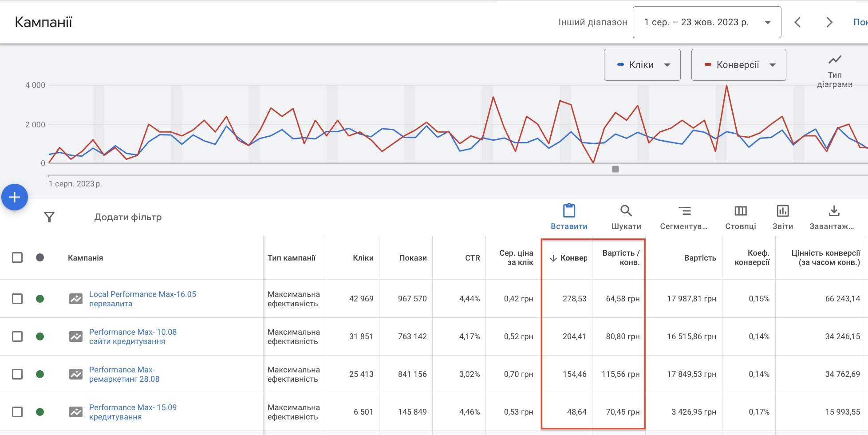Expand the date range dropdown
Viewport: 868px width, 435px height.
click(706, 22)
